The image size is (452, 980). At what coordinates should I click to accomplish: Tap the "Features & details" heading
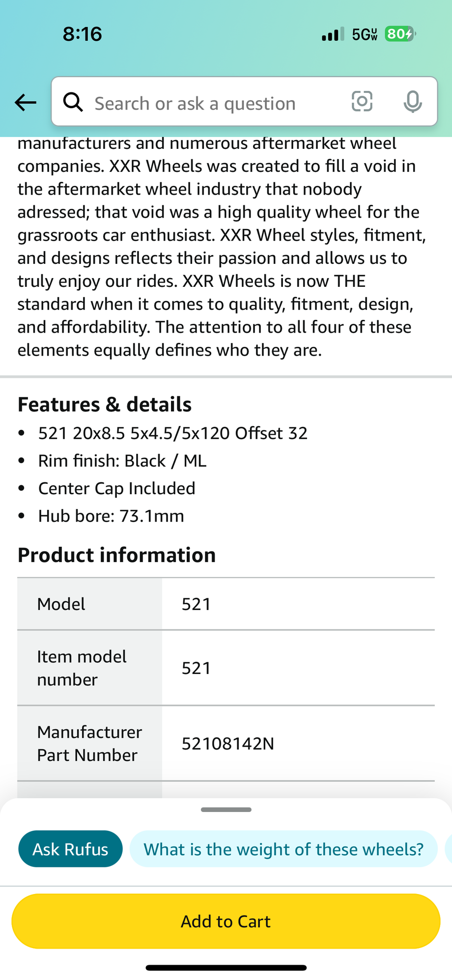pyautogui.click(x=105, y=404)
